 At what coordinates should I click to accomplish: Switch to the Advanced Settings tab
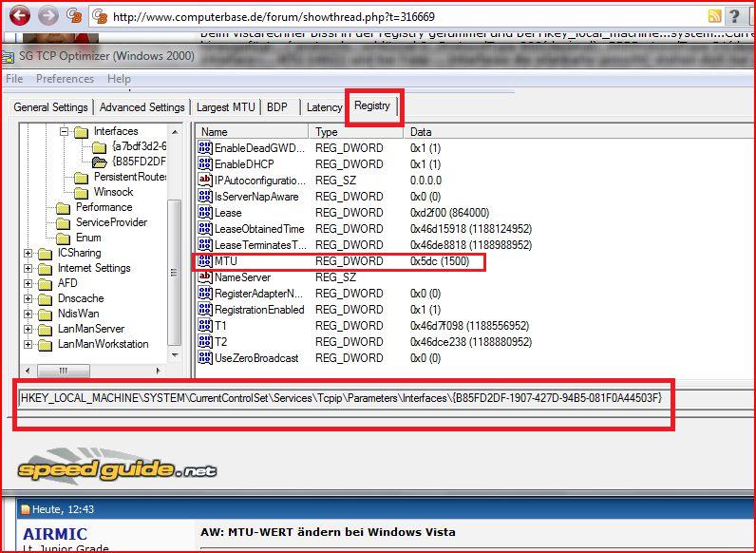[x=142, y=107]
